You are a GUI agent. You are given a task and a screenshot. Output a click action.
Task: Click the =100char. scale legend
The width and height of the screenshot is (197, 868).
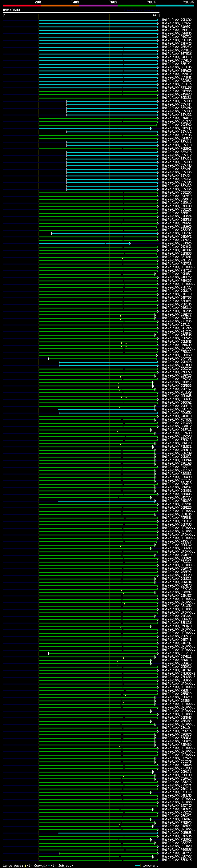[147, 865]
